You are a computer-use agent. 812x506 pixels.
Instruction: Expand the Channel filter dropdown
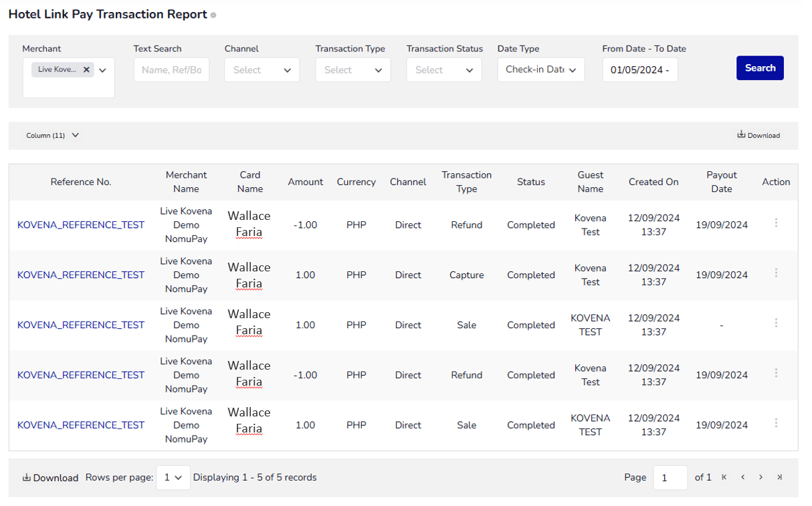(x=262, y=70)
